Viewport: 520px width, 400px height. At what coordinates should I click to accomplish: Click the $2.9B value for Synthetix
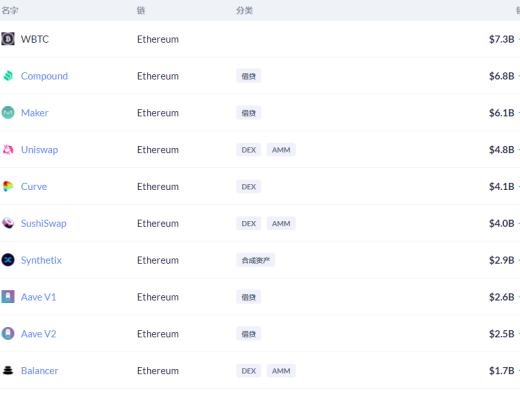[502, 260]
